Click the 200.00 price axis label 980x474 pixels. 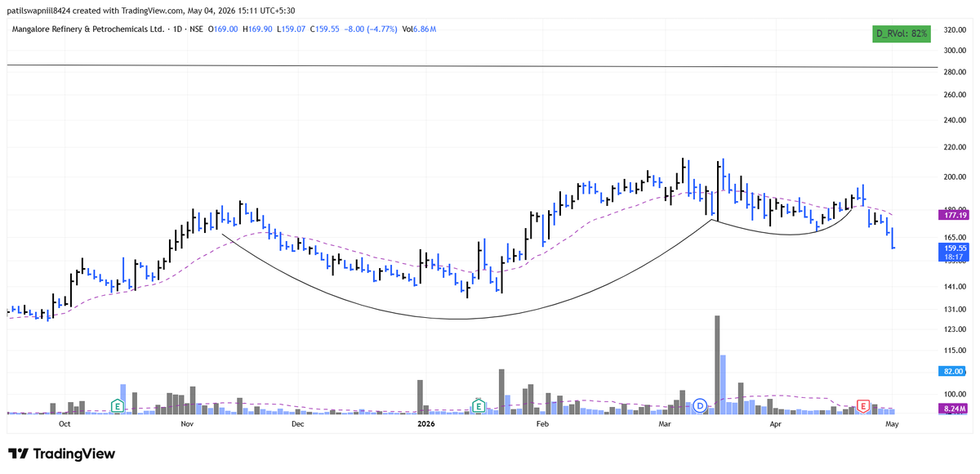(x=955, y=177)
